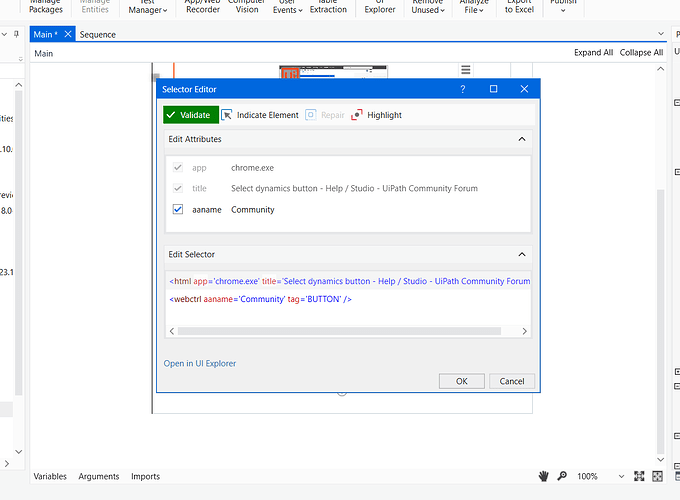The height and width of the screenshot is (500, 680).
Task: Click Computer Vision in ribbon
Action: [x=246, y=6]
